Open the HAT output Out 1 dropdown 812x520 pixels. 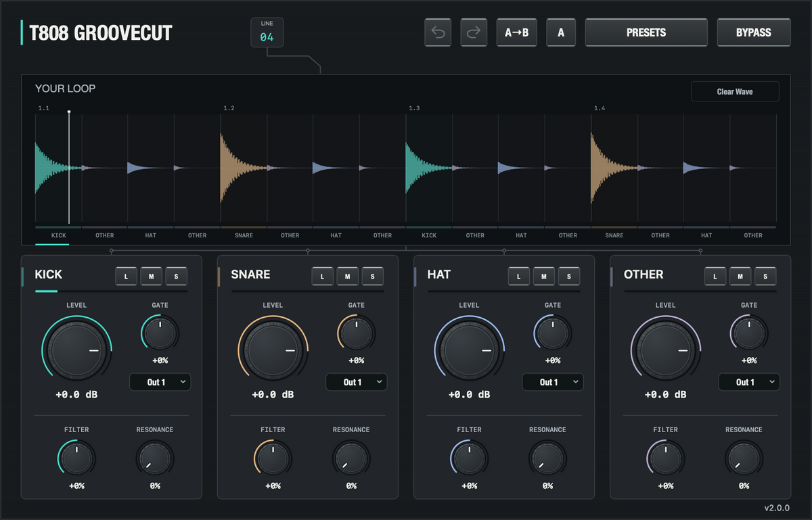pyautogui.click(x=553, y=382)
